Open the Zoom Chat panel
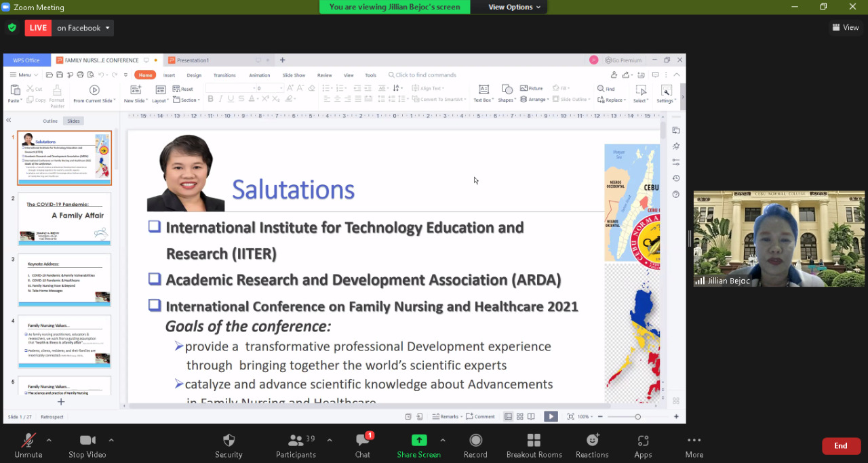Viewport: 868px width, 463px height. click(x=363, y=446)
